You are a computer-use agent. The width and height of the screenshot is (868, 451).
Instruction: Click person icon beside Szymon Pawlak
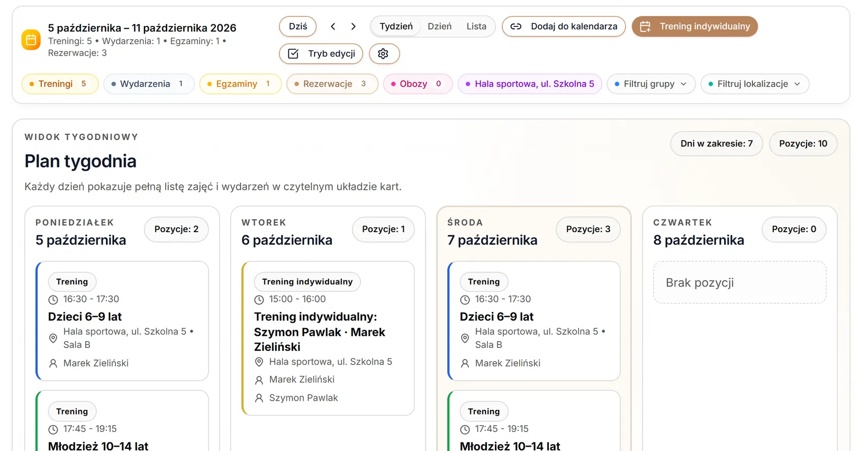click(x=259, y=398)
